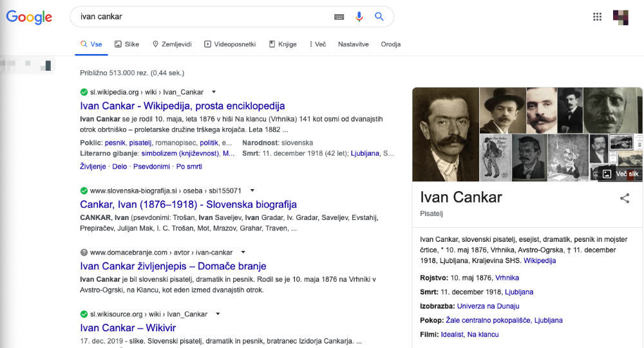Open the Delo sitelink
644x348 pixels.
coord(120,167)
